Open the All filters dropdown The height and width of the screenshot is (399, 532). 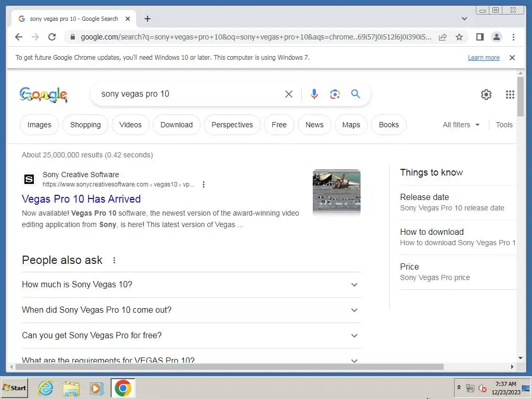[461, 125]
